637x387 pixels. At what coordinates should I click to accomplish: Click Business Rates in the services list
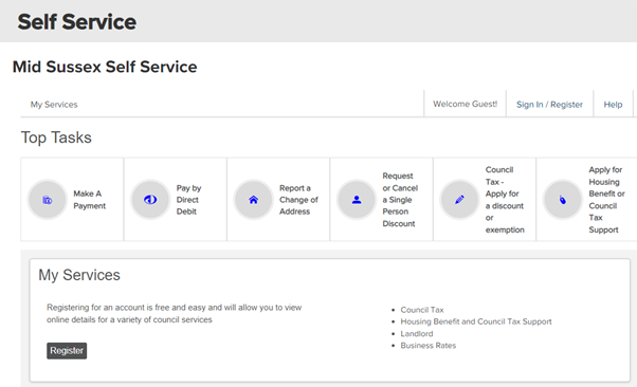pos(428,346)
